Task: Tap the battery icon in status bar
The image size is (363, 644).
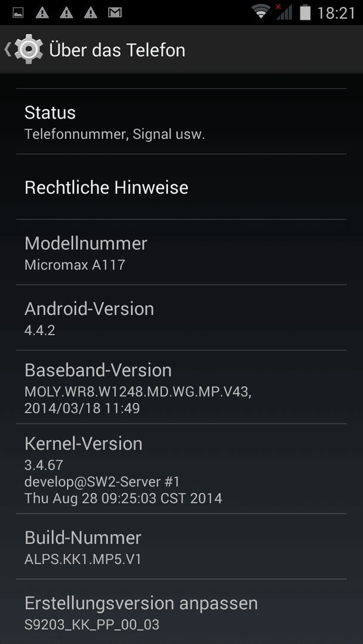Action: [x=305, y=12]
